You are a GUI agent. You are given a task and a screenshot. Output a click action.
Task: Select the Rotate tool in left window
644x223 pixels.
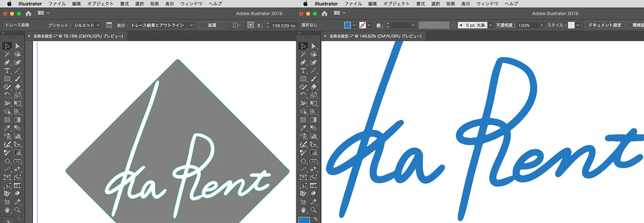click(x=7, y=95)
